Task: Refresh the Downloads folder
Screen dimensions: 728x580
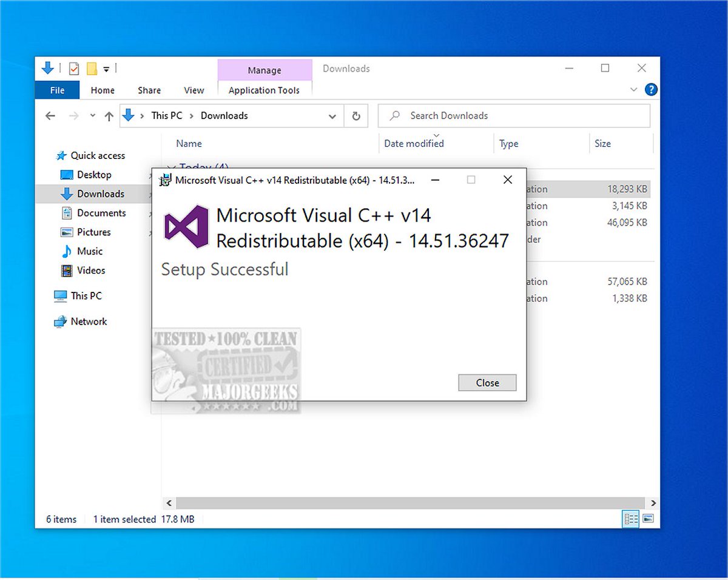Action: point(356,116)
